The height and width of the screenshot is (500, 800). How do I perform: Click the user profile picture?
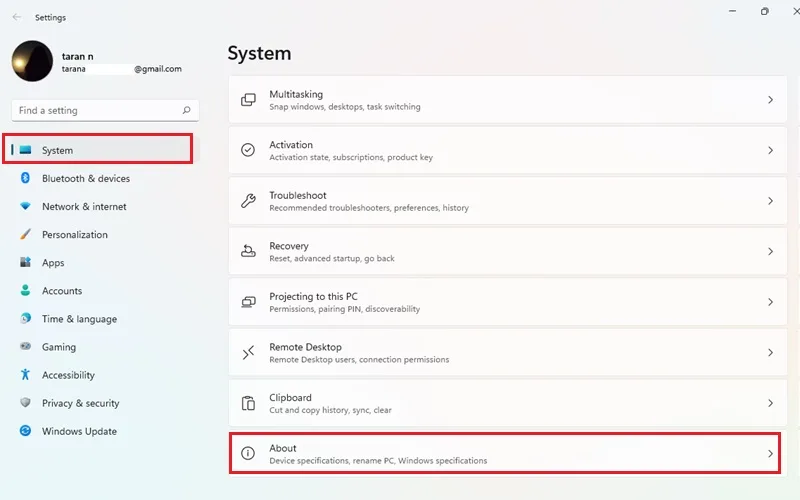tap(32, 61)
